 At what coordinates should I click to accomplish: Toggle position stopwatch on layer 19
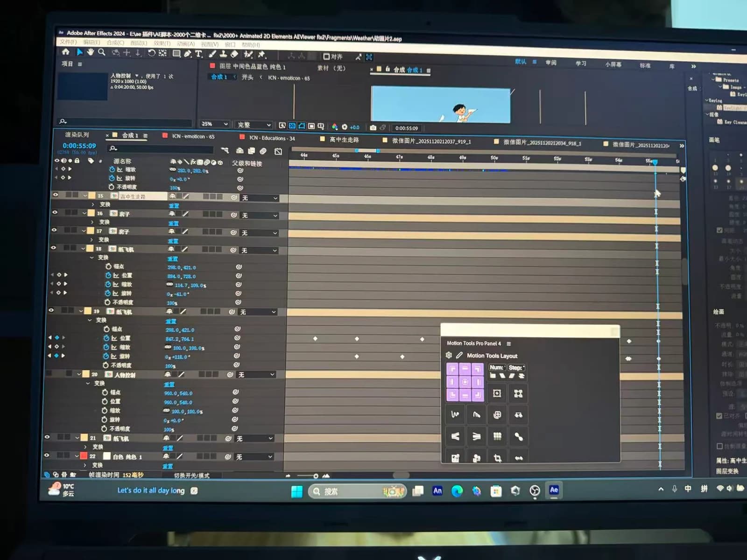click(107, 338)
